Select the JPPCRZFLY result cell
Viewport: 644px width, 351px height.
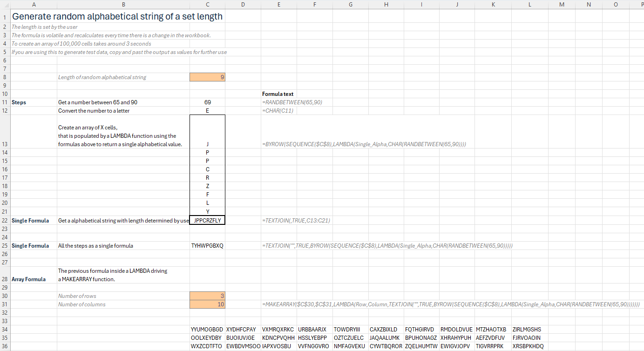207,221
